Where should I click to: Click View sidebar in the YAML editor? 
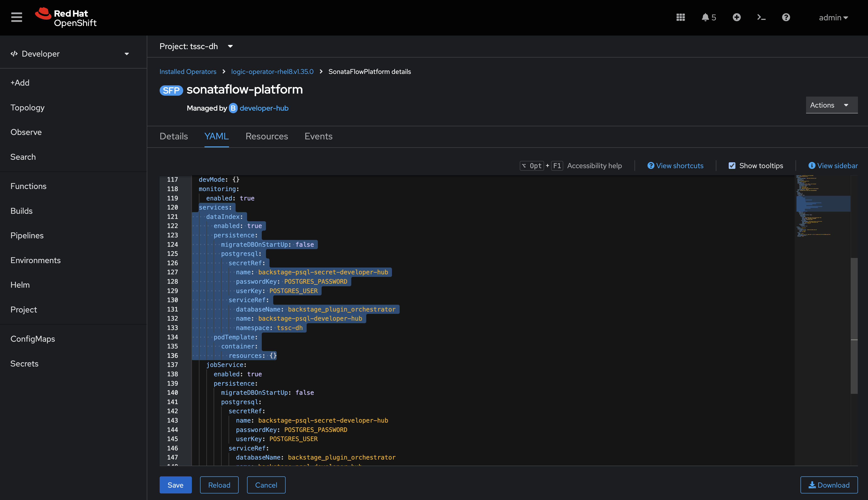[x=833, y=166]
